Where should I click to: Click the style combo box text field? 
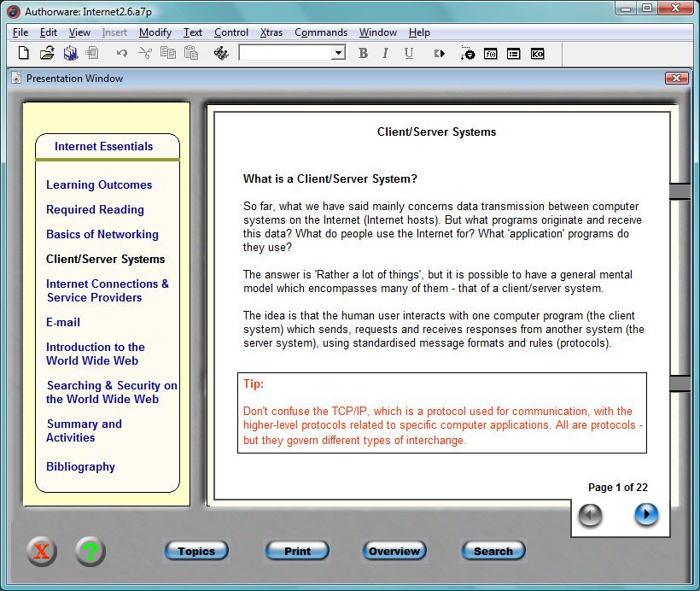pyautogui.click(x=286, y=53)
